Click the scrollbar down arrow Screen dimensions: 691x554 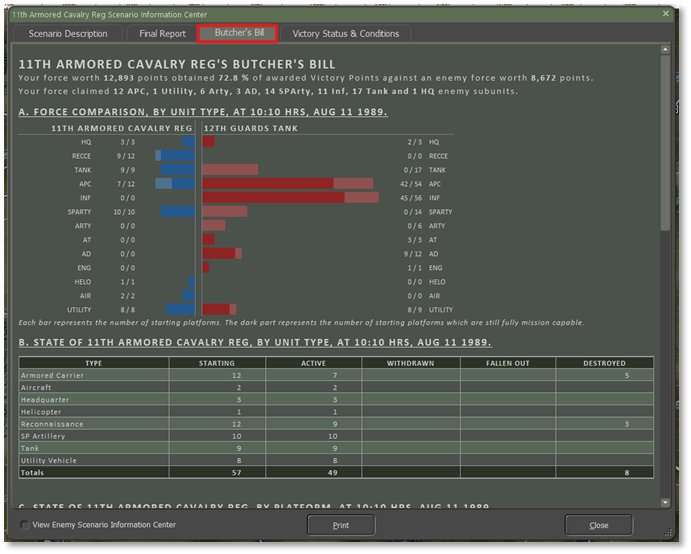tap(666, 502)
